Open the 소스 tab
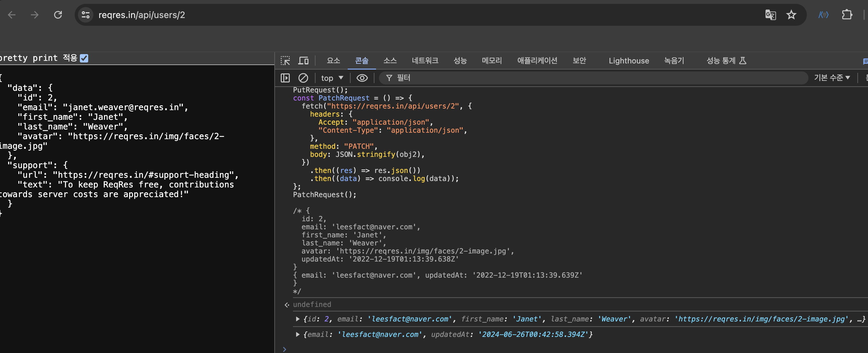Screen dimensions: 868x353 (x=390, y=61)
